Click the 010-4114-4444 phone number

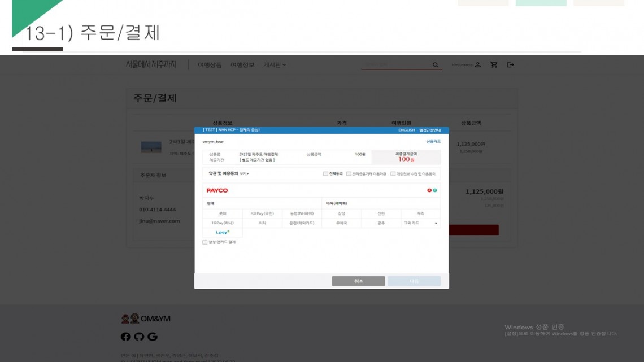coord(157,210)
